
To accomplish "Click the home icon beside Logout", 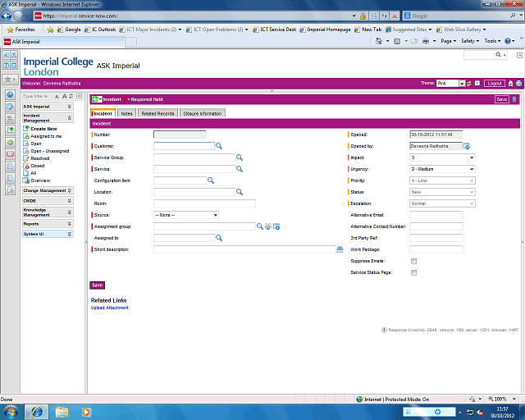I will pyautogui.click(x=510, y=84).
